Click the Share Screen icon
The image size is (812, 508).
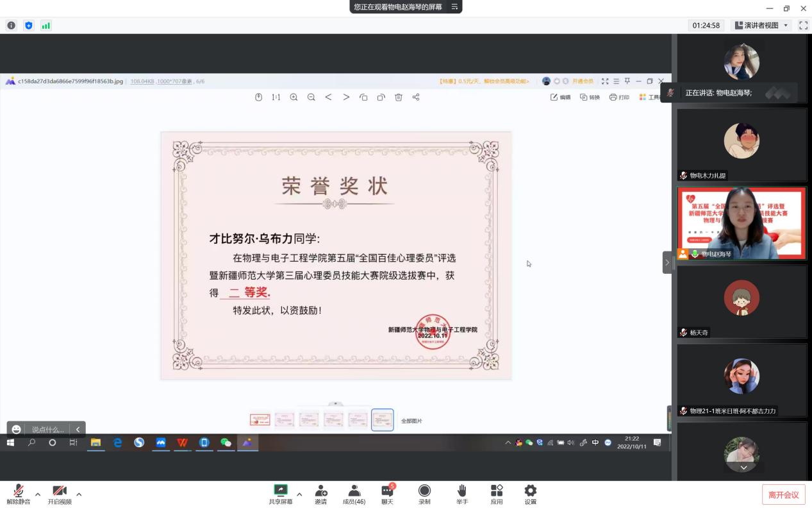pos(281,491)
